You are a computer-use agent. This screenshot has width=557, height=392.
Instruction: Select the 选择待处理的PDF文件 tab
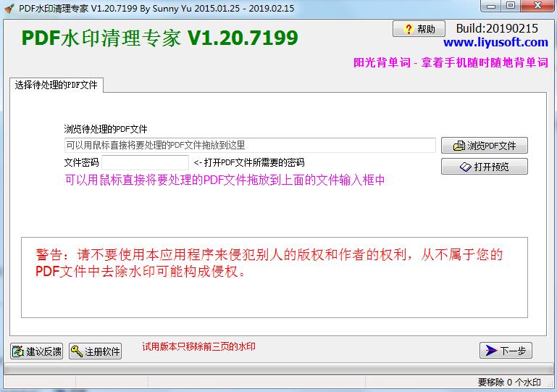[x=56, y=85]
